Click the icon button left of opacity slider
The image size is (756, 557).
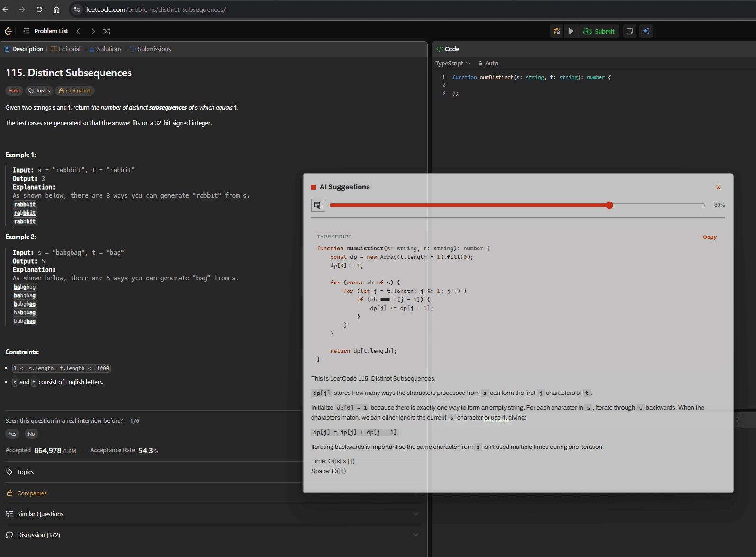[318, 205]
